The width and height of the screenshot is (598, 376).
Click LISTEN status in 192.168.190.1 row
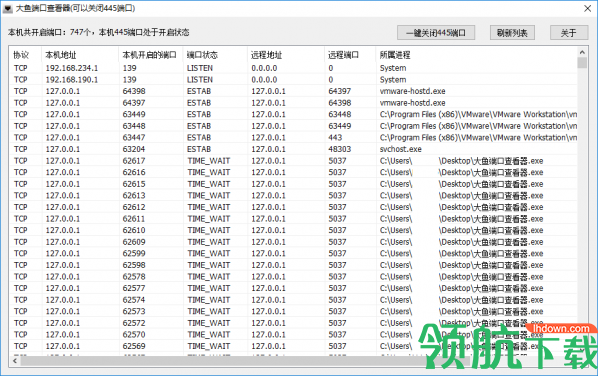(200, 80)
